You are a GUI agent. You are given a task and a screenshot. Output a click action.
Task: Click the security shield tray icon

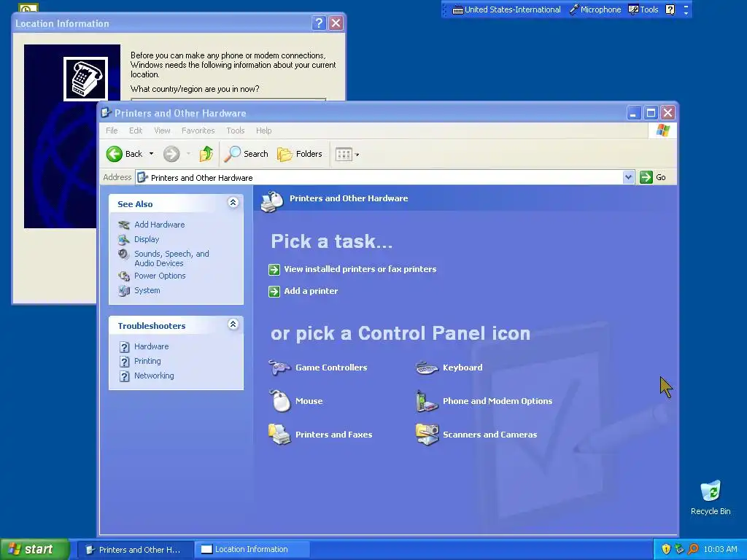(666, 549)
